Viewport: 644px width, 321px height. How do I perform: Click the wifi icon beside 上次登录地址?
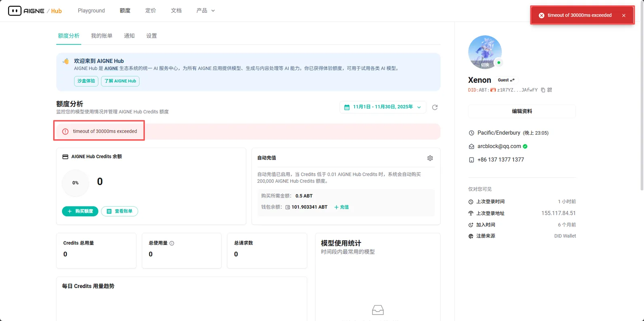[471, 213]
